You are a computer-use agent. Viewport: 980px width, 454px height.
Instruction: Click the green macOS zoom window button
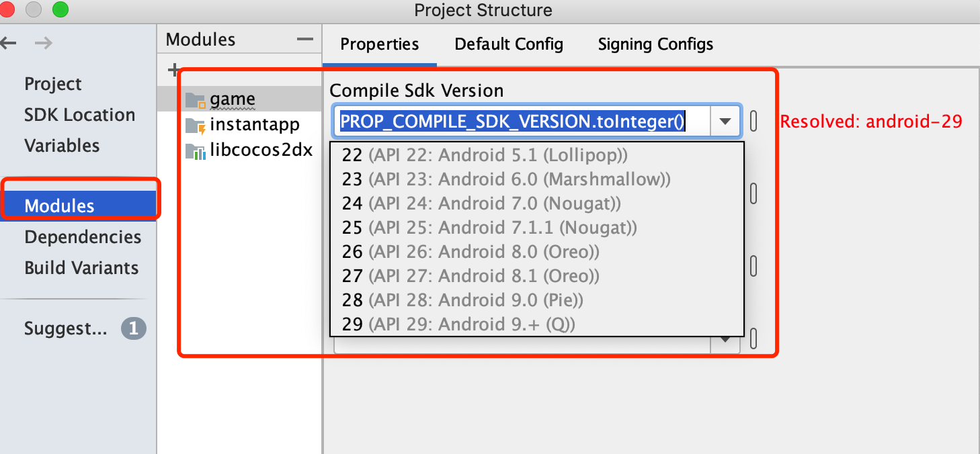[x=60, y=9]
